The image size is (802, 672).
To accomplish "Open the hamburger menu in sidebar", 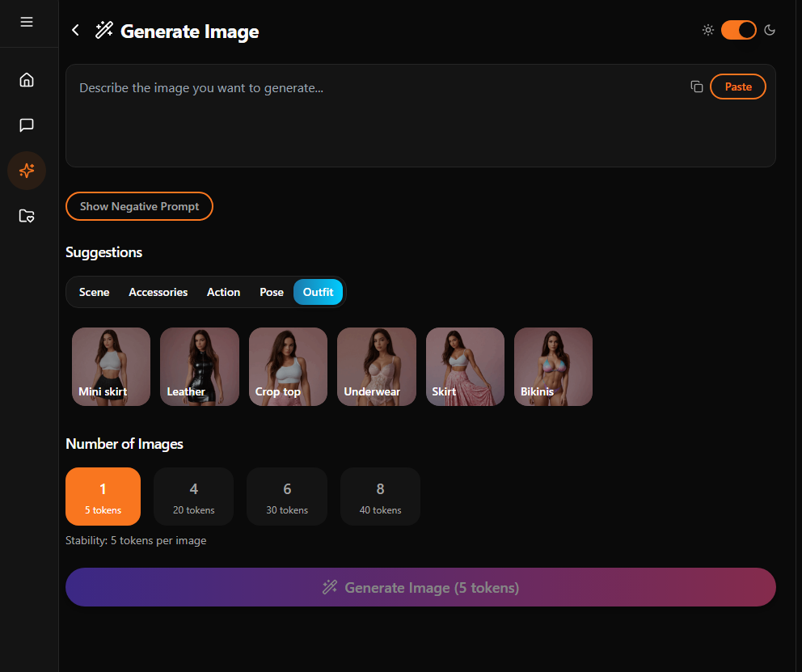I will tap(27, 22).
